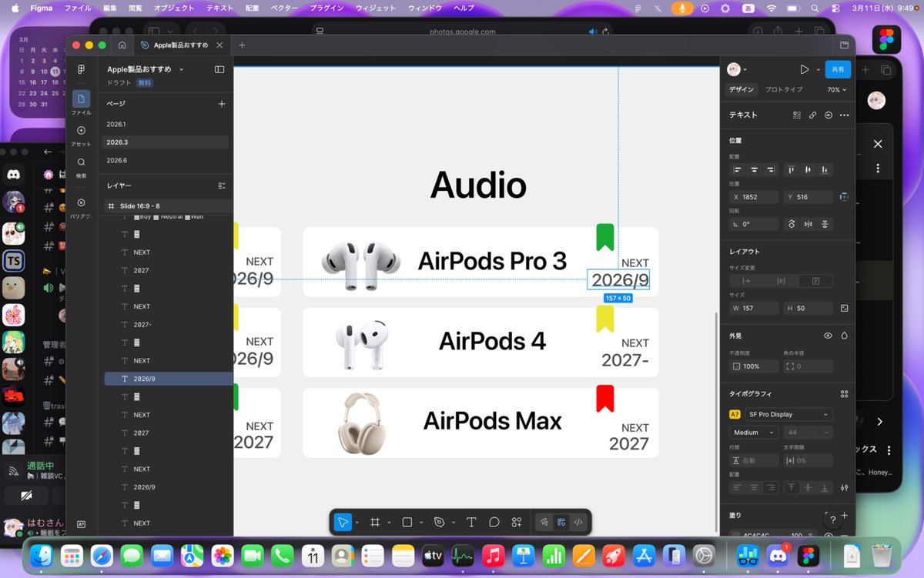Image resolution: width=924 pixels, height=578 pixels.
Task: Switch to デザイン tab
Action: [x=742, y=89]
